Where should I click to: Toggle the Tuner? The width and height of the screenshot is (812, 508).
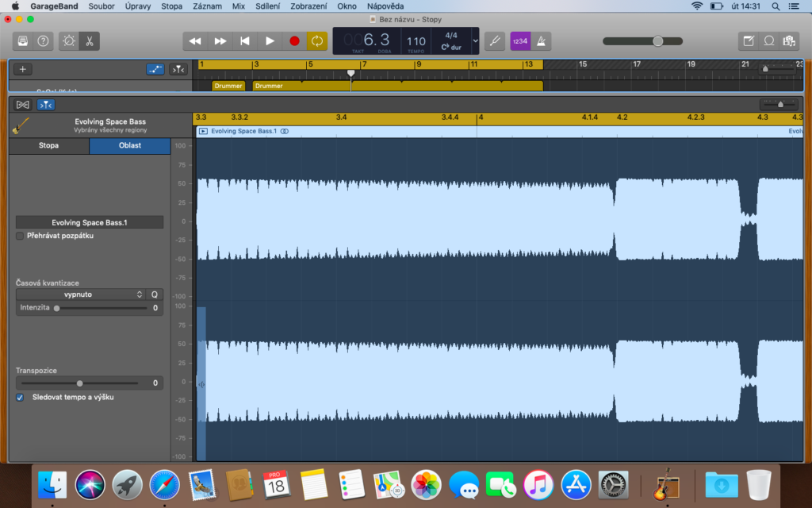pos(495,41)
